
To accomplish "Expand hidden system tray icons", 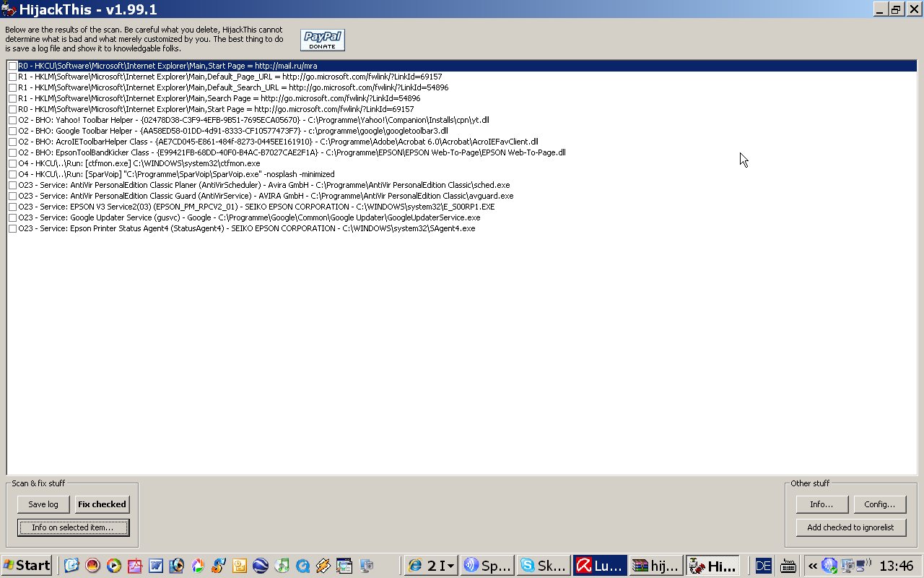I will point(813,566).
